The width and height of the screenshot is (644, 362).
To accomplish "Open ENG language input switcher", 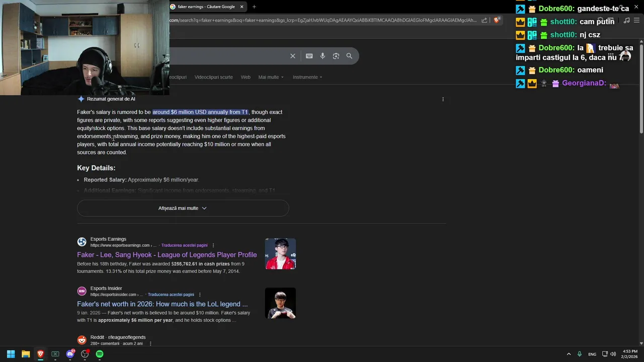I will point(592,354).
